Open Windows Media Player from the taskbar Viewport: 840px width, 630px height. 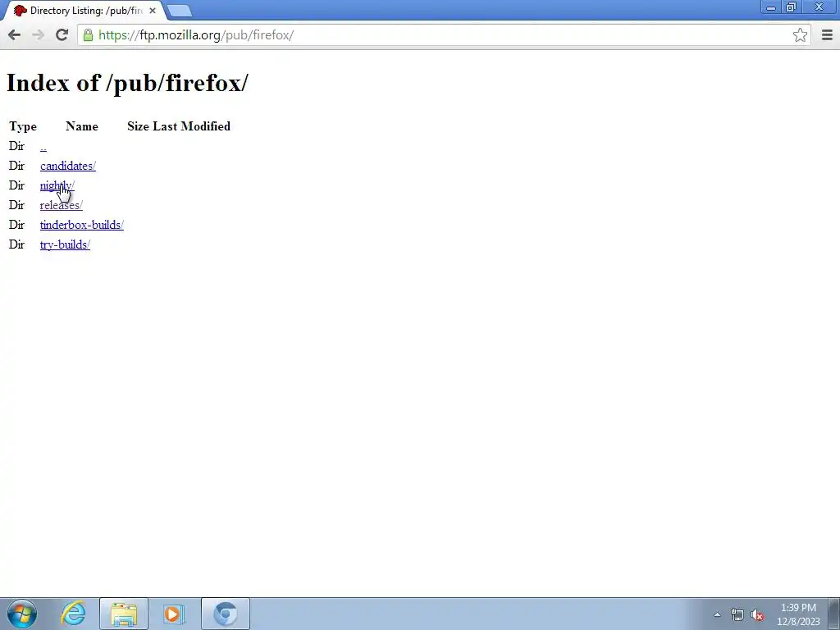coord(174,614)
